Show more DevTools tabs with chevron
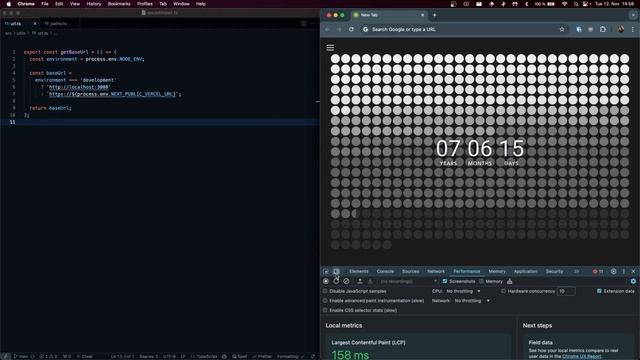Viewport: 640px width, 360px height. [576, 271]
